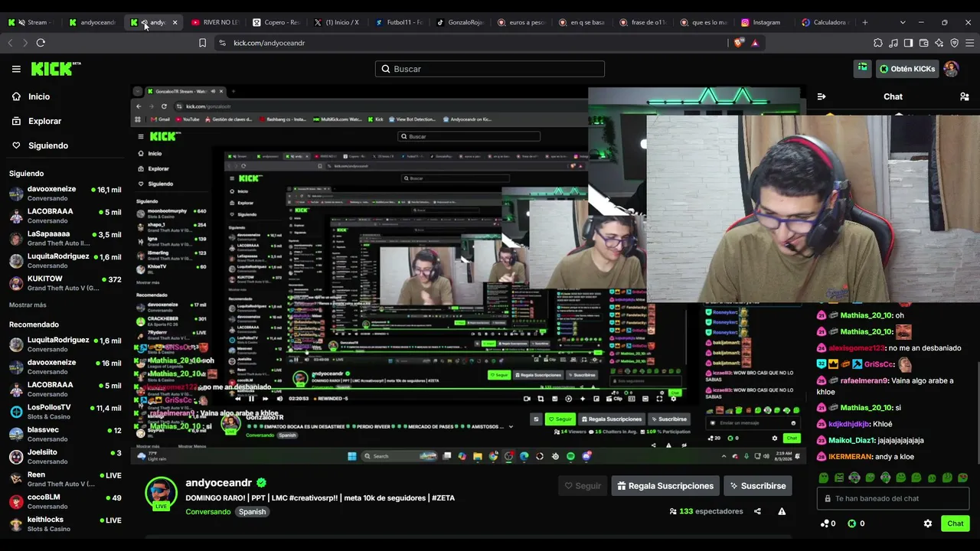Viewport: 980px width, 551px height.
Task: Open chat settings gear icon
Action: pos(928,523)
